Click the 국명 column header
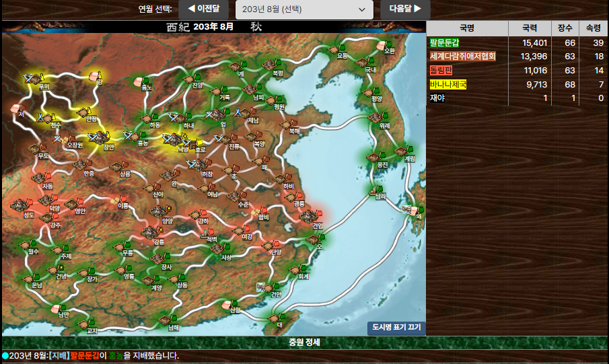The image size is (609, 364). [467, 28]
